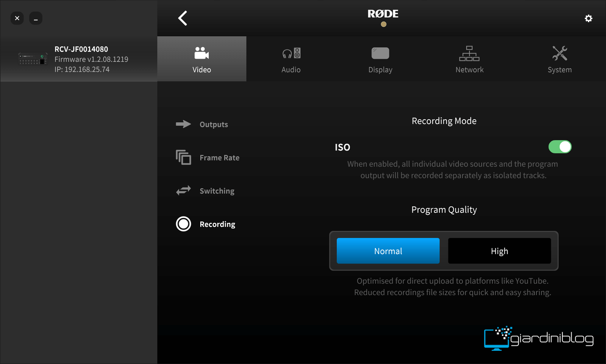Open the Frame Rate settings label
The height and width of the screenshot is (364, 606).
click(x=219, y=158)
